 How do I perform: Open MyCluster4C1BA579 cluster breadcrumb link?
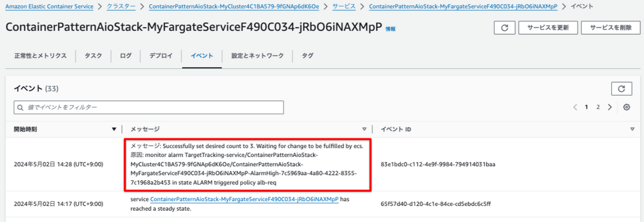pyautogui.click(x=234, y=6)
